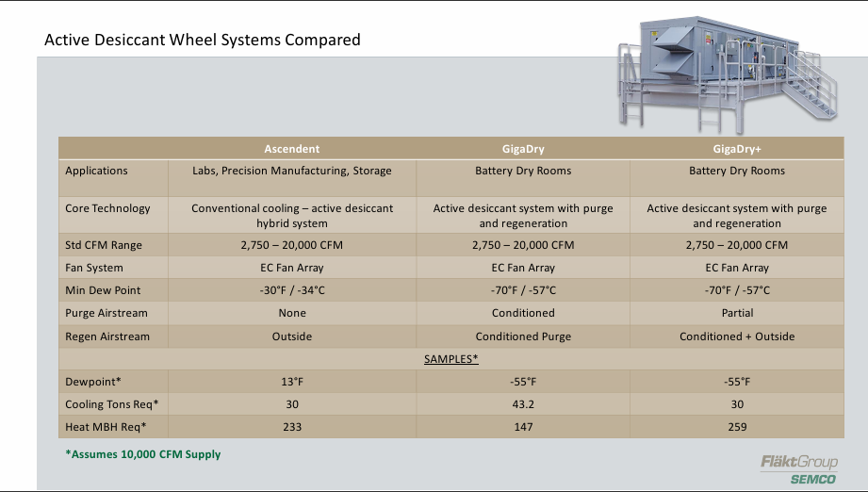Select the 259 Heat MBH value
The height and width of the screenshot is (492, 868).
pyautogui.click(x=736, y=427)
